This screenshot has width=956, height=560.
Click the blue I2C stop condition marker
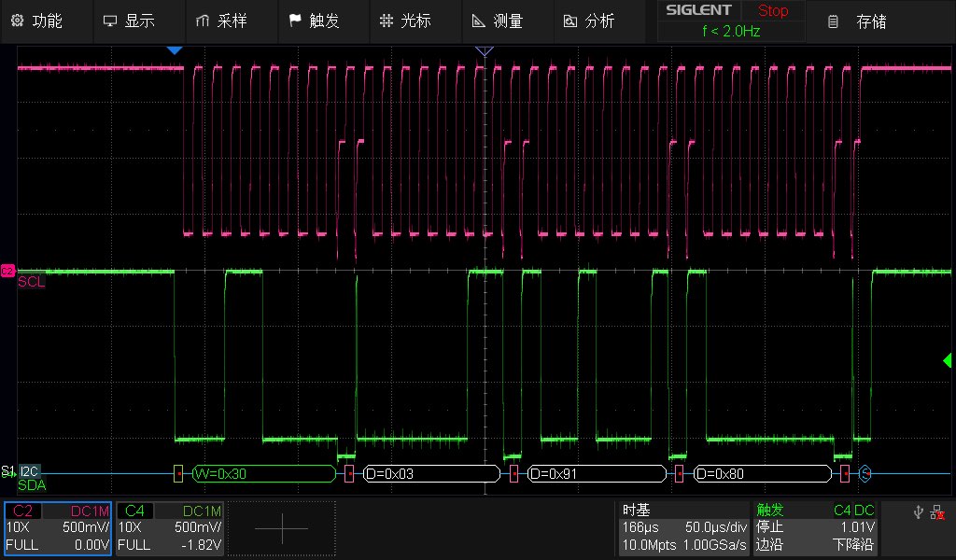coord(865,473)
